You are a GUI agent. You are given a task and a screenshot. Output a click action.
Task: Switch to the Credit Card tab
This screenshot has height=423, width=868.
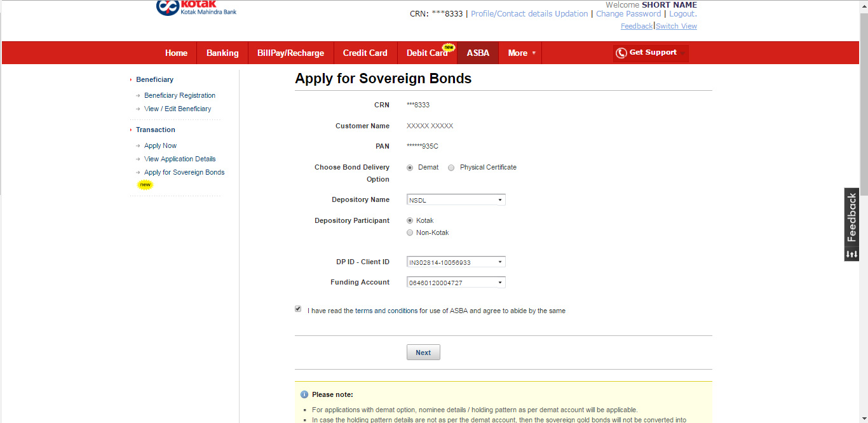click(365, 53)
